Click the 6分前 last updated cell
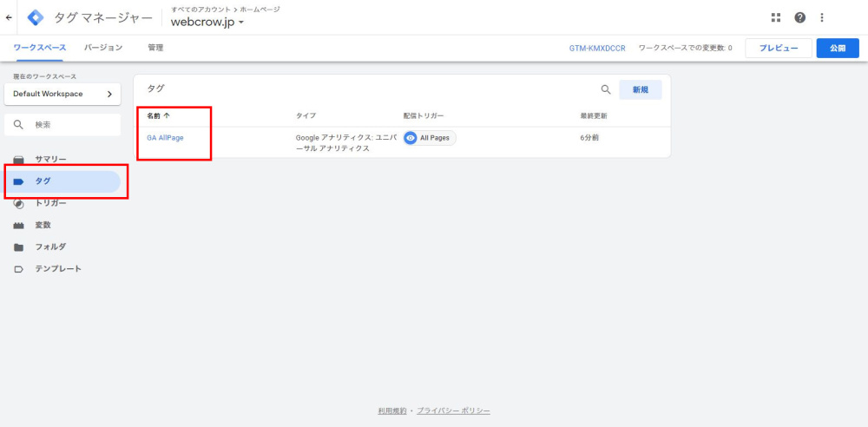Viewport: 868px width, 427px height. (x=589, y=138)
